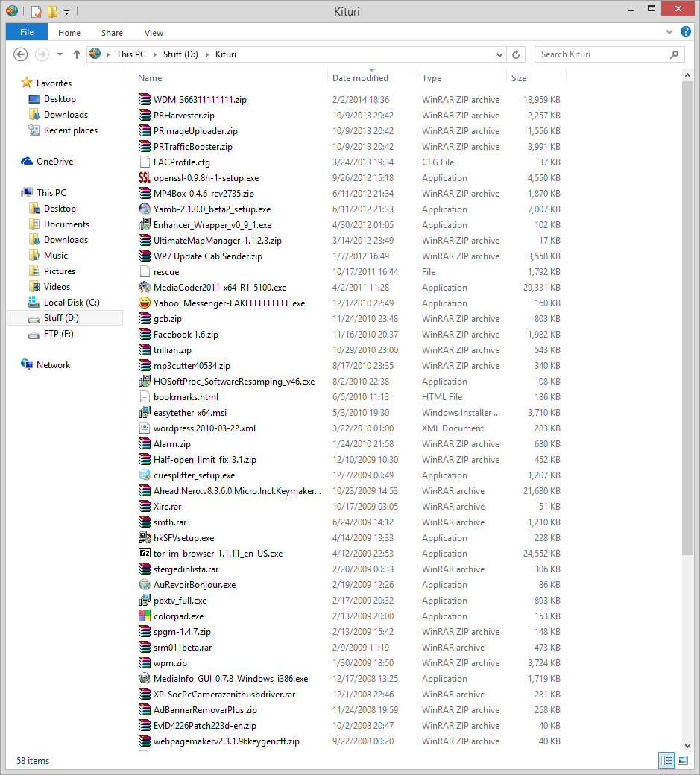Click the Forward navigation arrow
Screen dimensions: 700x775
tap(42, 54)
